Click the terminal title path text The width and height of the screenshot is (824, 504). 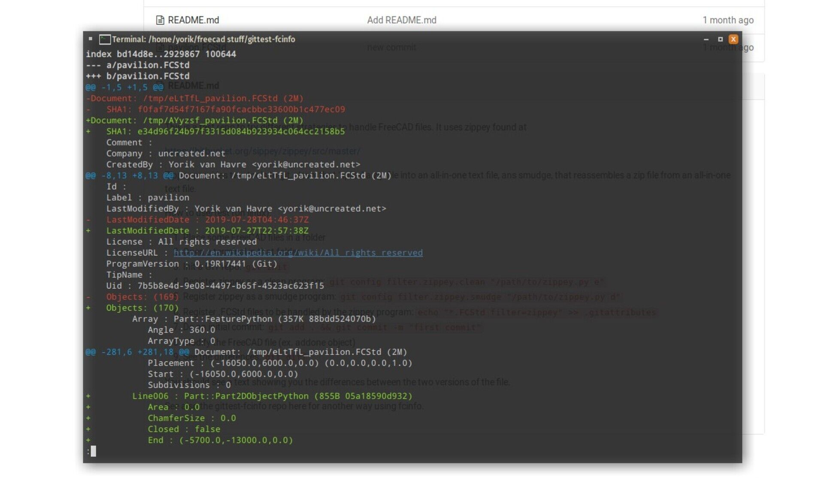coord(203,39)
